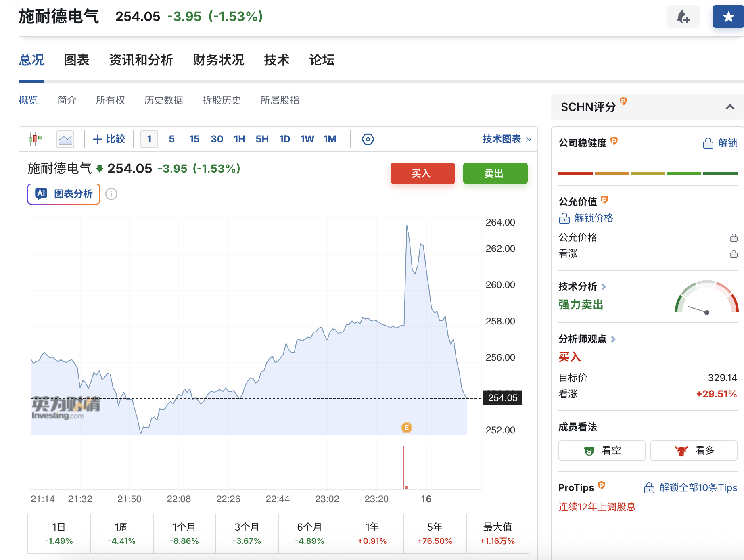Select the 1 minute interval
744x560 pixels.
click(149, 139)
